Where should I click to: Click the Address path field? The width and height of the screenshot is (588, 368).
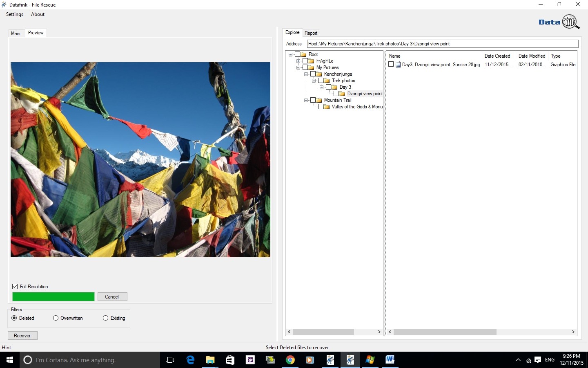click(x=443, y=44)
